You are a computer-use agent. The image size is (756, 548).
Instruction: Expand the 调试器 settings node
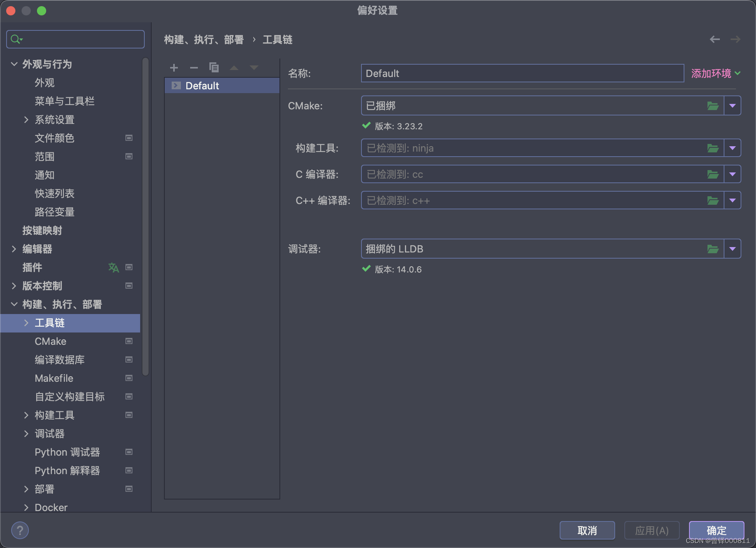pos(26,434)
